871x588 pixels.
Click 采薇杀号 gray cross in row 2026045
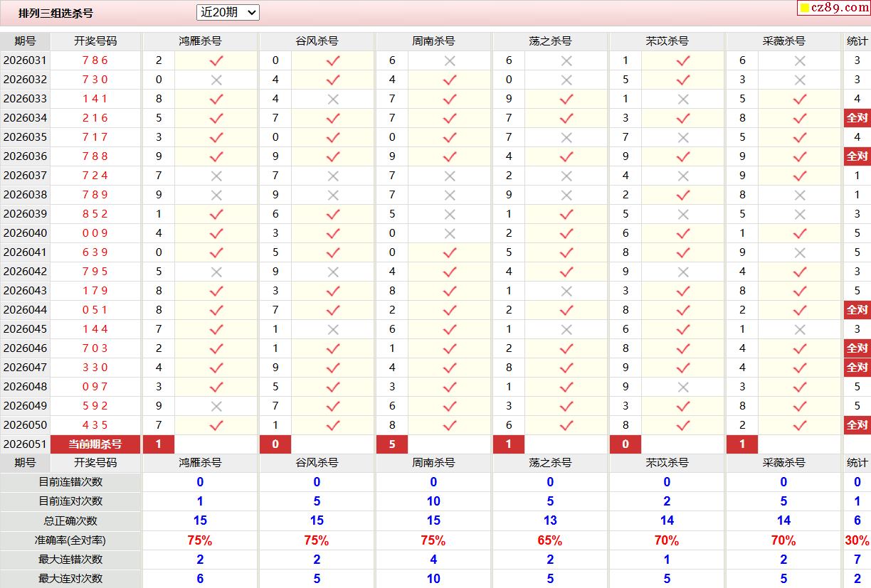(800, 329)
